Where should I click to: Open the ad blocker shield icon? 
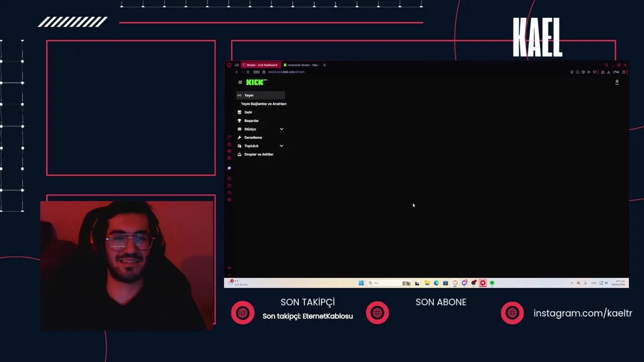pyautogui.click(x=583, y=72)
